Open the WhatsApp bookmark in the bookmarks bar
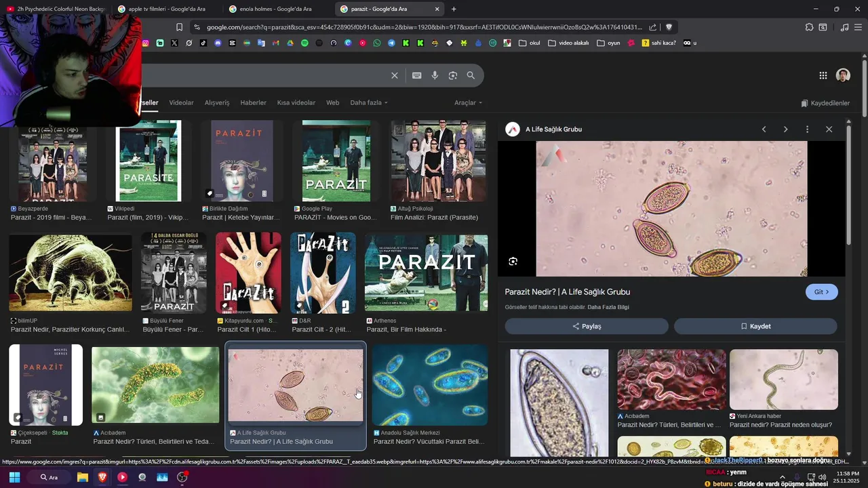The height and width of the screenshot is (488, 868). pos(377,43)
